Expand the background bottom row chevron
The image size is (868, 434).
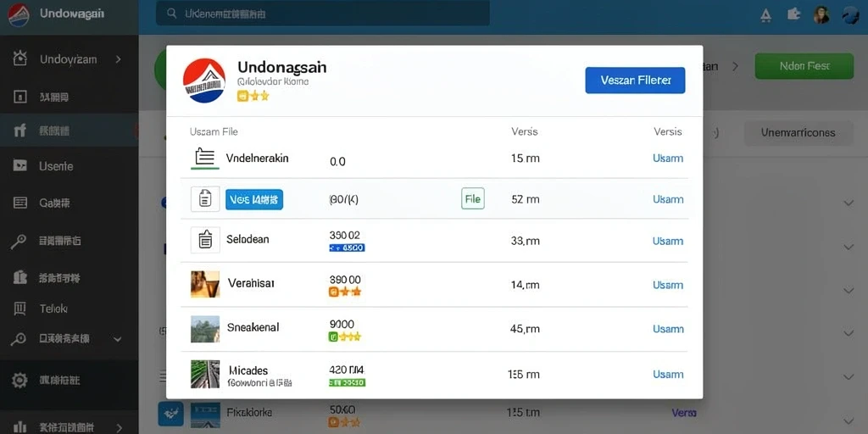[848, 421]
